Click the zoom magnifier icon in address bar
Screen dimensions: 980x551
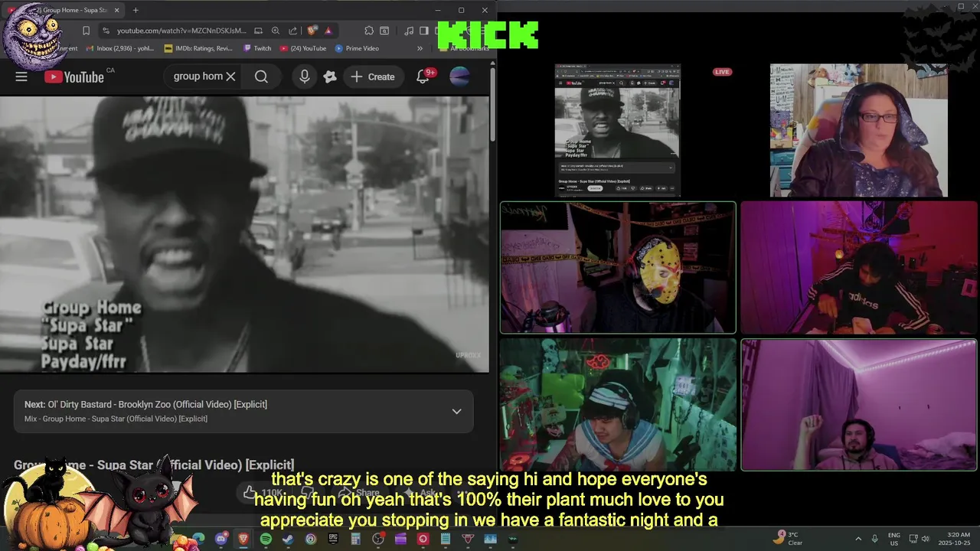276,31
